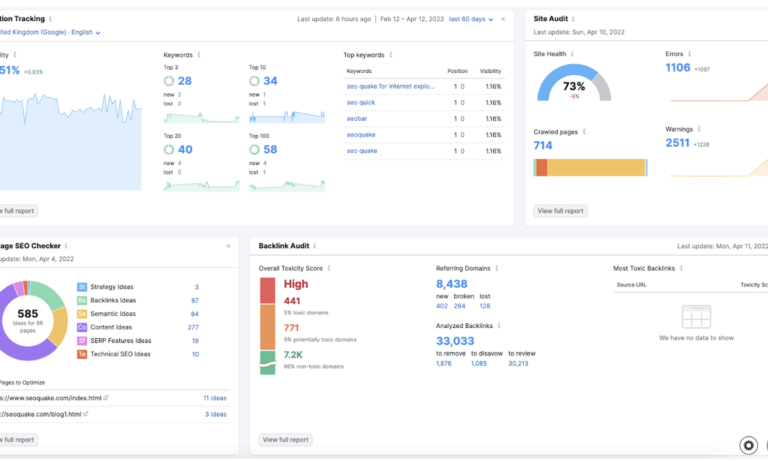Click the red High toxicity bar segment
This screenshot has width=768, height=461.
coord(267,290)
